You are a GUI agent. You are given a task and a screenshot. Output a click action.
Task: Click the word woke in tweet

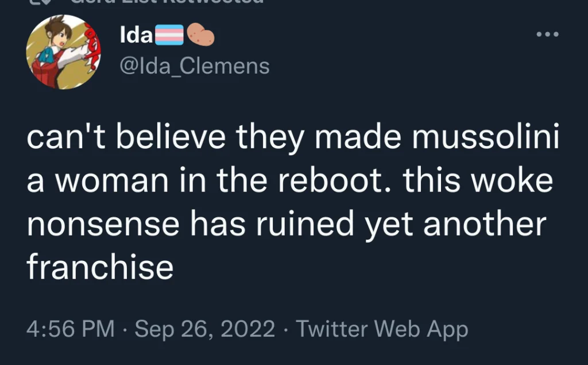[512, 180]
